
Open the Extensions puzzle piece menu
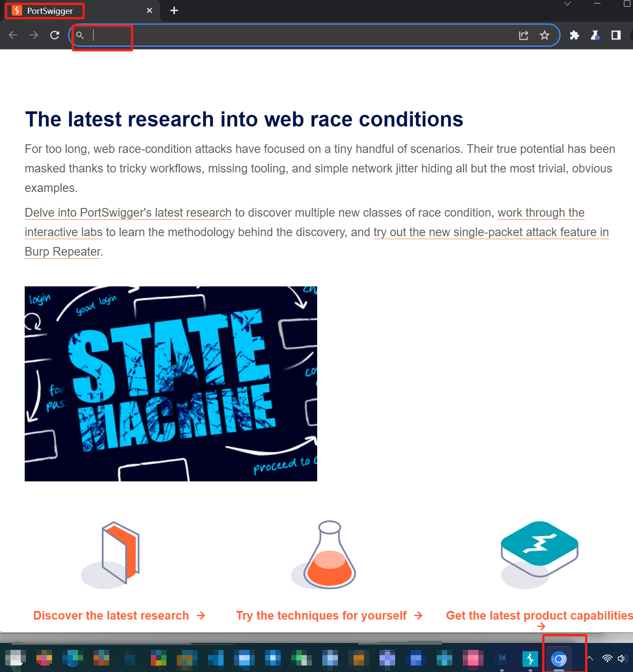[575, 36]
